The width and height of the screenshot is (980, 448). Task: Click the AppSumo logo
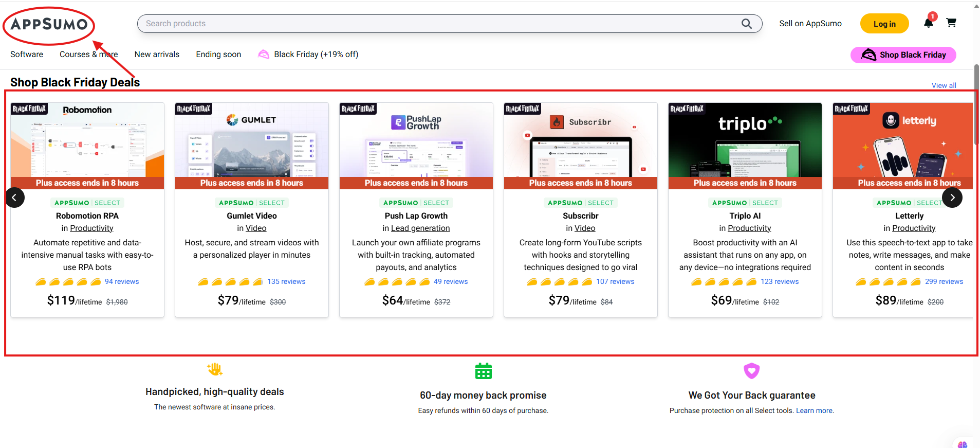(49, 24)
